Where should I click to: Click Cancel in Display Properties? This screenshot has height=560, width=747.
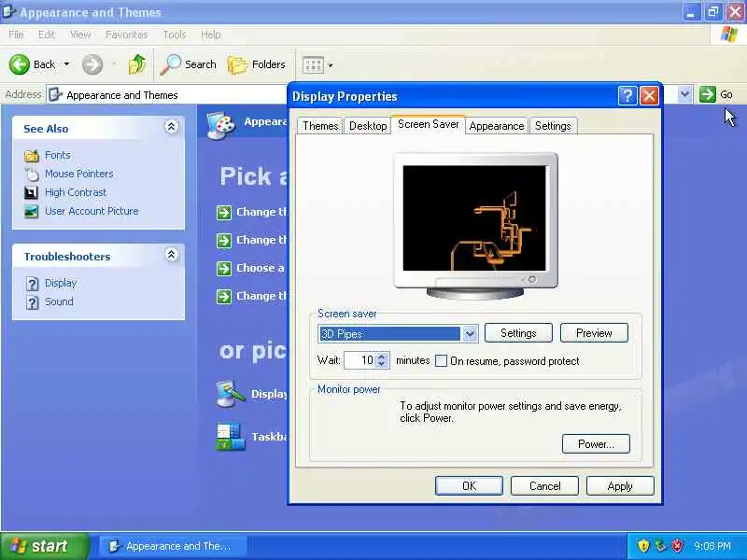pyautogui.click(x=544, y=485)
